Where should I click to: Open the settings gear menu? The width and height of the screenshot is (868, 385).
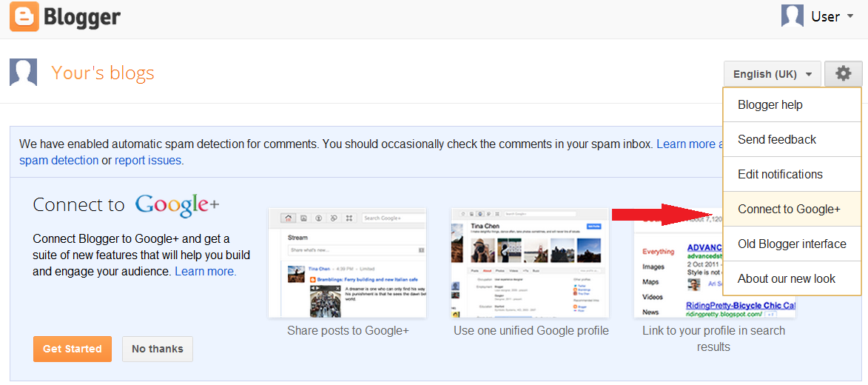(843, 74)
